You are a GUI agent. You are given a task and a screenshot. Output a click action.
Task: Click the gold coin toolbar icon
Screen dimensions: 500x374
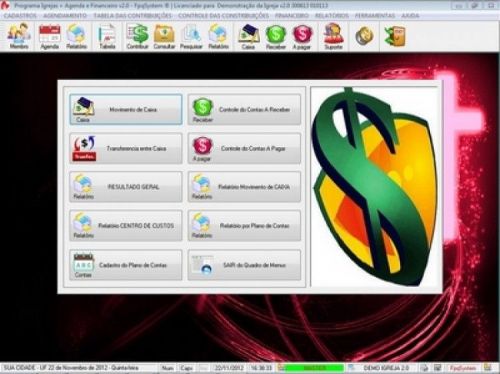pyautogui.click(x=364, y=36)
